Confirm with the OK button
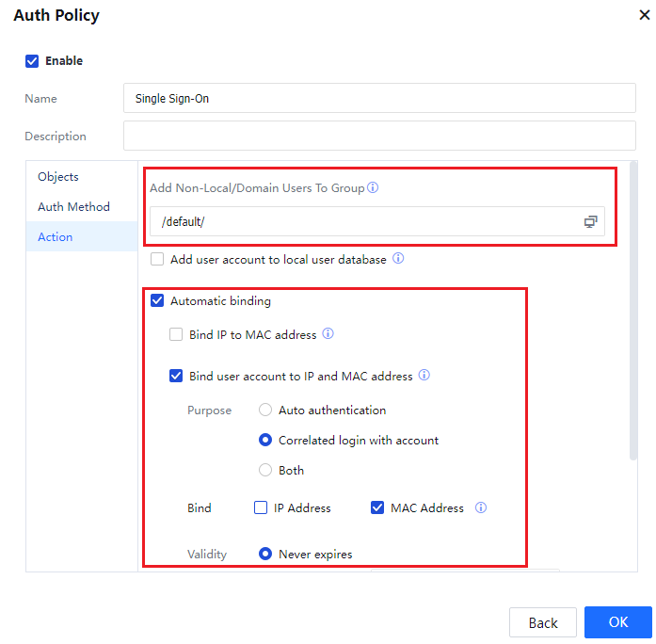The image size is (656, 644). pyautogui.click(x=617, y=622)
